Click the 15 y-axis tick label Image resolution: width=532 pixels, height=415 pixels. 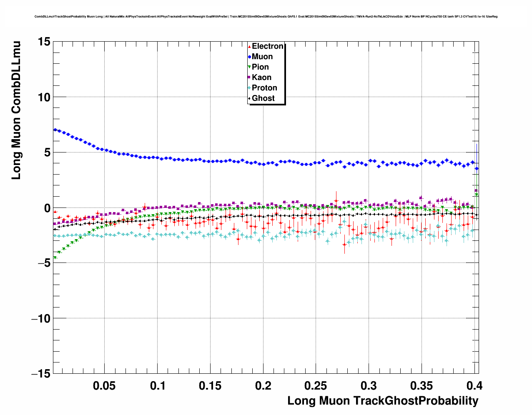coord(44,42)
